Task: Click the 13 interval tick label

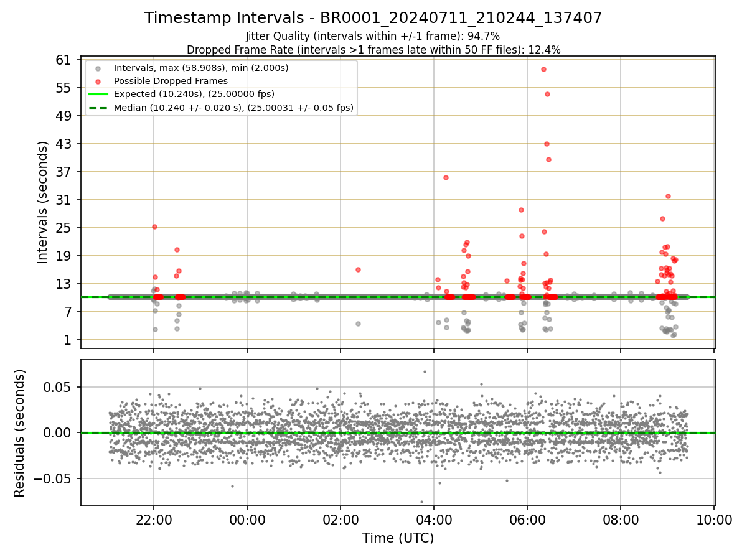Action: click(64, 284)
